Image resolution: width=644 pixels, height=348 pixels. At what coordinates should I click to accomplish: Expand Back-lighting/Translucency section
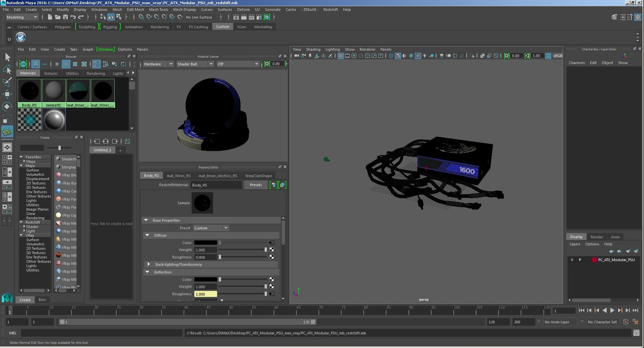pos(149,265)
